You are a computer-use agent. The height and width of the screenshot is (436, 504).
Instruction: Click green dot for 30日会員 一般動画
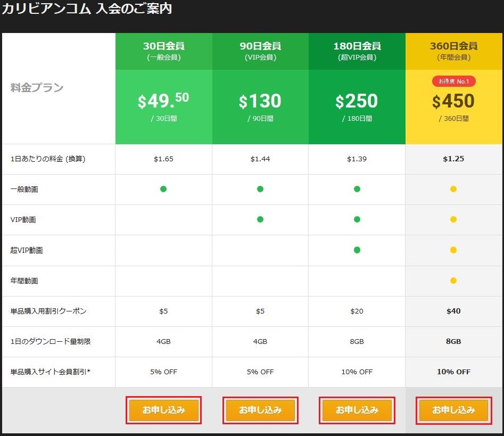point(163,189)
